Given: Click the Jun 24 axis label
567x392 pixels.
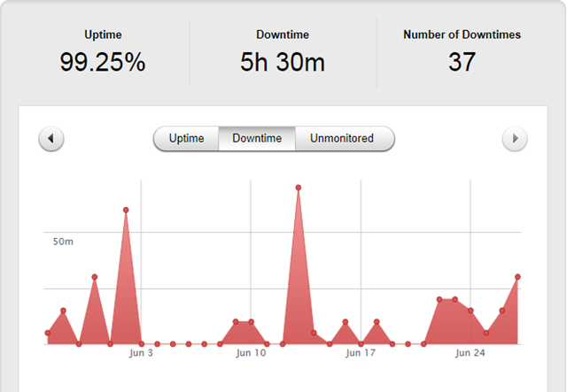Looking at the screenshot, I should pos(470,353).
